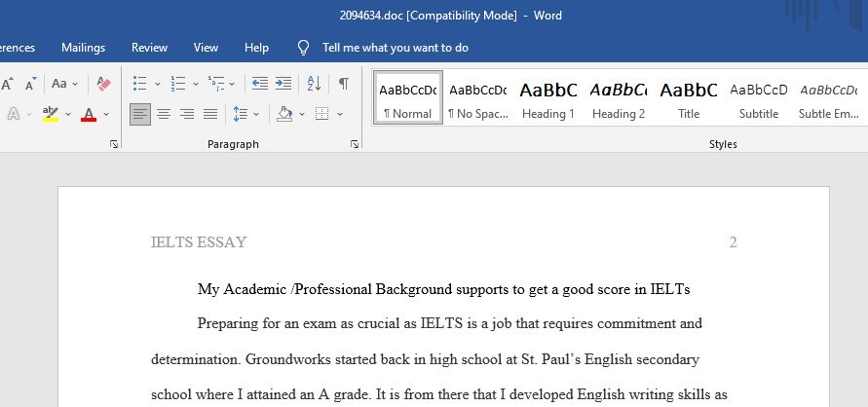Click the word Groundworks in the essay
Image resolution: width=868 pixels, height=407 pixels.
pos(287,359)
